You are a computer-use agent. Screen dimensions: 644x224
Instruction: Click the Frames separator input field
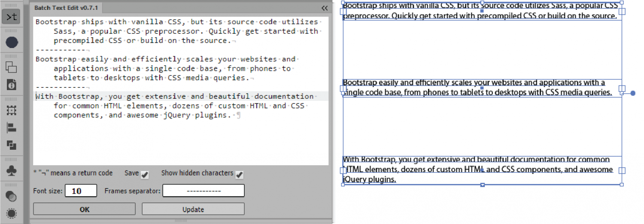[x=204, y=191]
